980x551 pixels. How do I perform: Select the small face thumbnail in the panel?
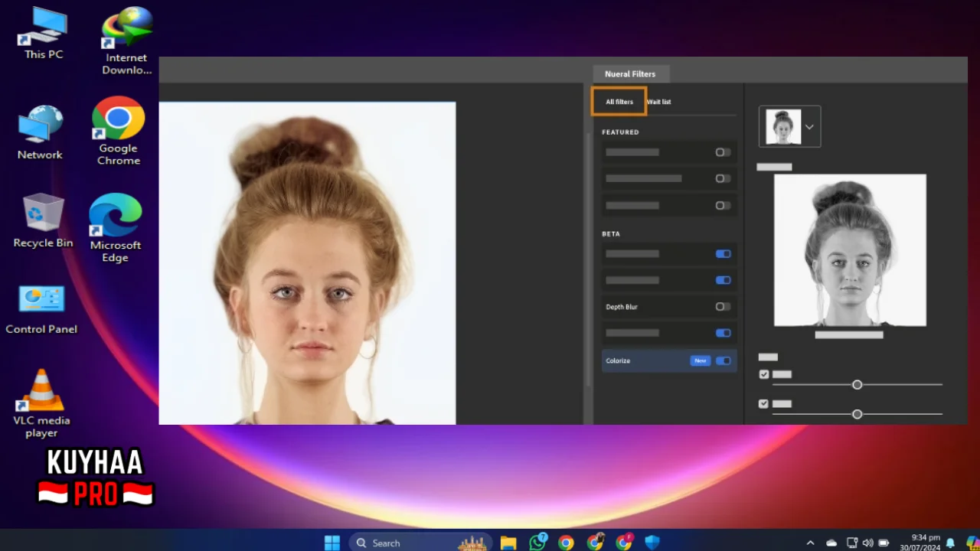click(x=783, y=127)
